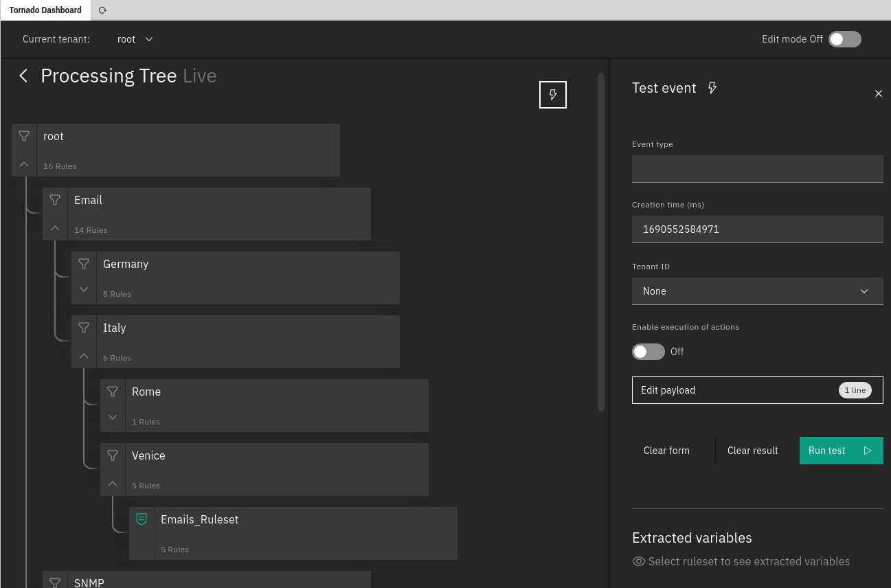Screen dimensions: 891x588
Task: Click the filter icon of the Venice node
Action: click(x=113, y=455)
